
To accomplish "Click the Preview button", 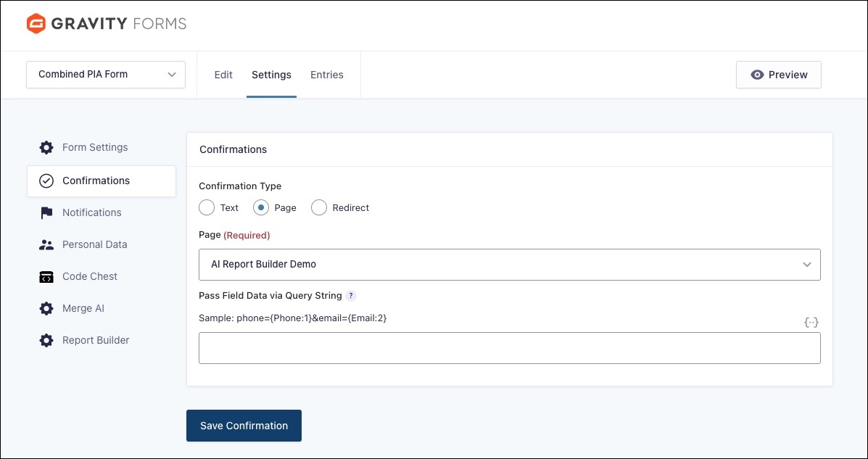I will [778, 75].
